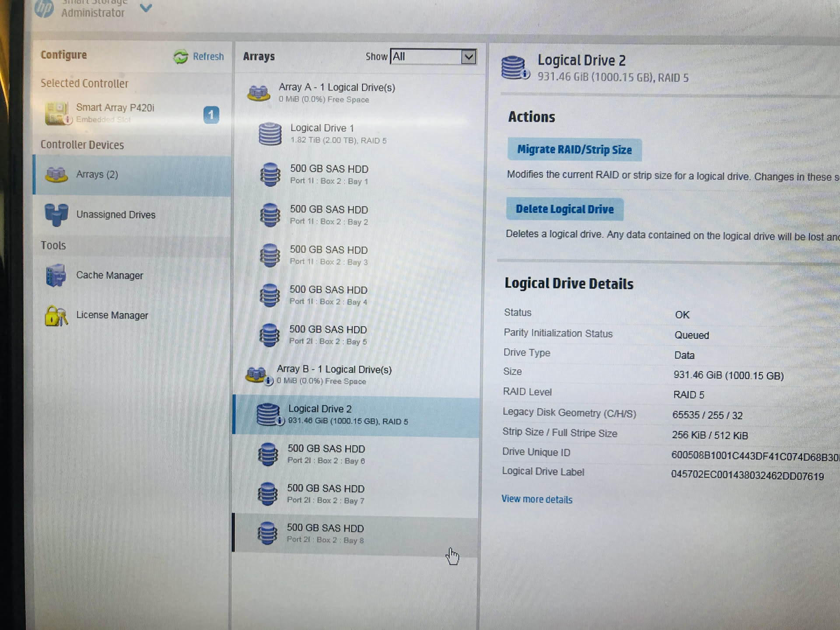Select the Smart Array P420i controller icon
This screenshot has height=630, width=840.
(57, 113)
